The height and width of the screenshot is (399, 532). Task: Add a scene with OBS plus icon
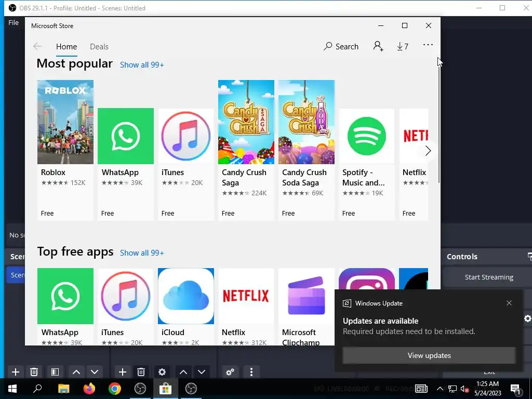15,372
